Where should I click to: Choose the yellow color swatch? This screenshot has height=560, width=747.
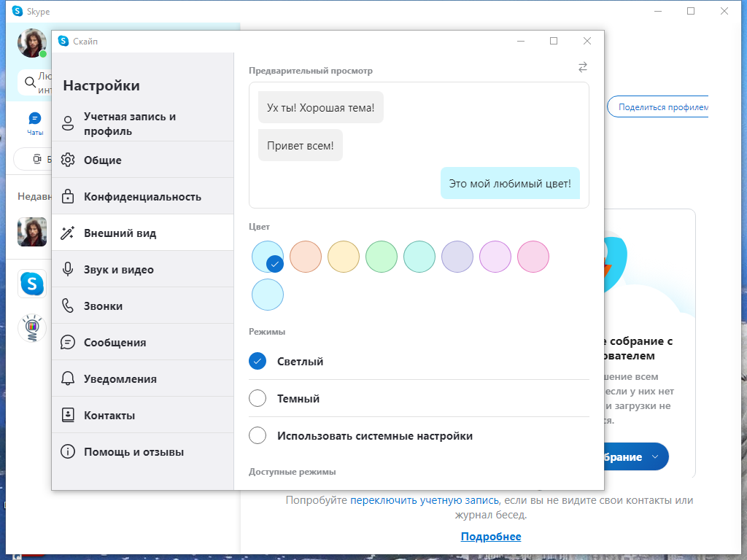(344, 257)
